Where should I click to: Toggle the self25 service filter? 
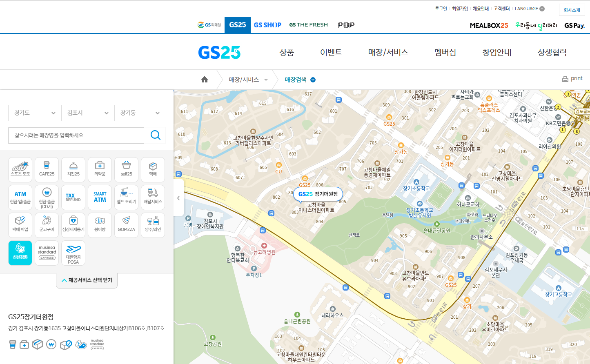point(126,170)
